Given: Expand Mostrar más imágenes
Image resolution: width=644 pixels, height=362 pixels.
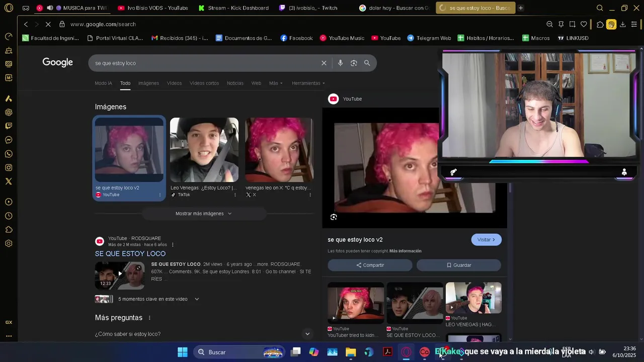Looking at the screenshot, I should click(204, 214).
